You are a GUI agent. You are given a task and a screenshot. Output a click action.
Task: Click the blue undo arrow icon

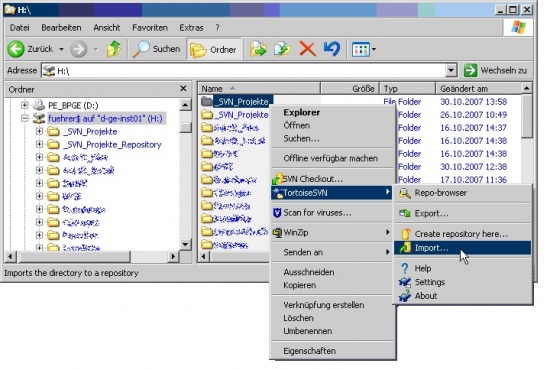click(332, 49)
